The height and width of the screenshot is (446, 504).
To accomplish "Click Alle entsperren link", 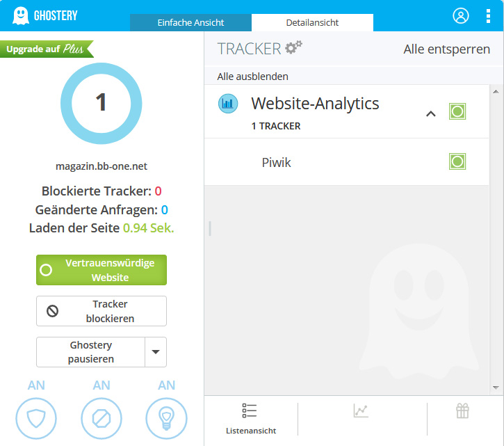I will click(446, 49).
